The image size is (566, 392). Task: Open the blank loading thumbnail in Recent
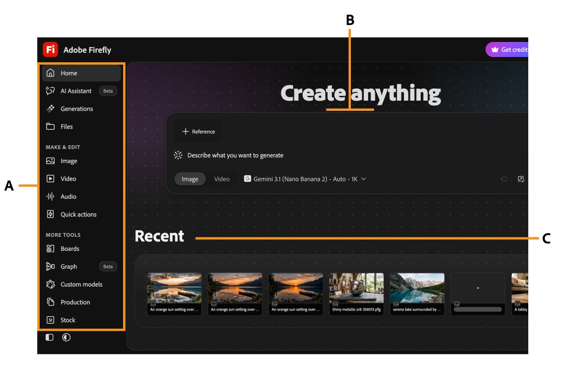pos(478,294)
